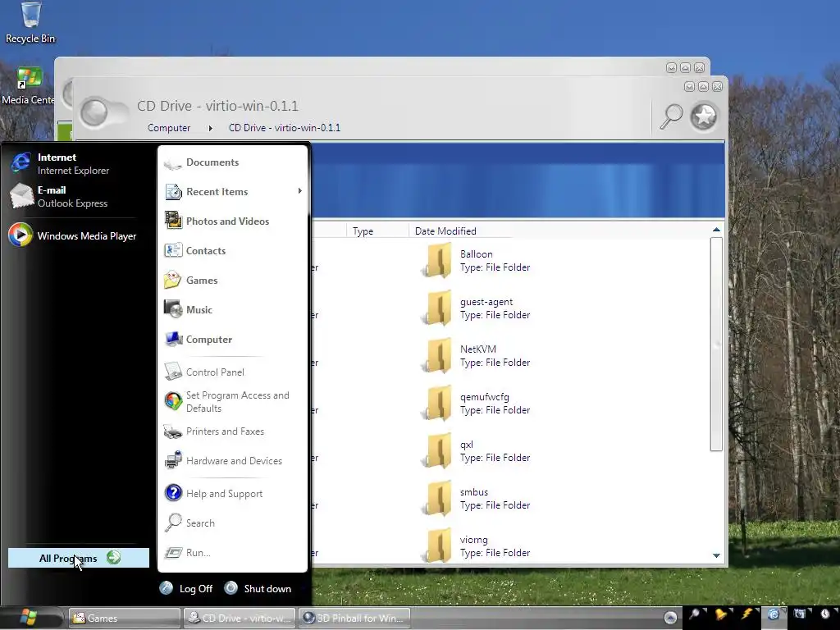
Task: Click the lightning bolt tray icon
Action: pos(747,614)
